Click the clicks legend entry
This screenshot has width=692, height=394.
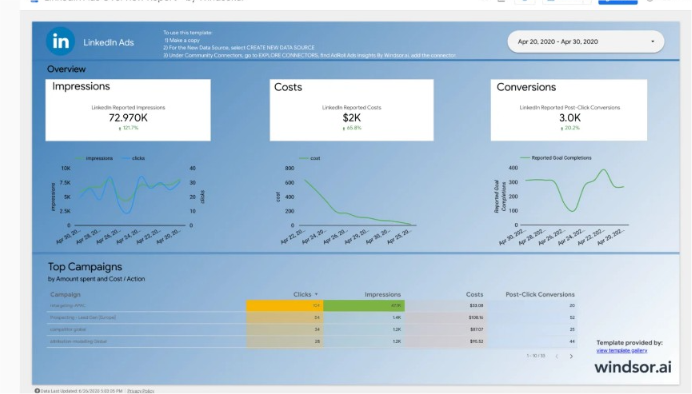click(133, 158)
